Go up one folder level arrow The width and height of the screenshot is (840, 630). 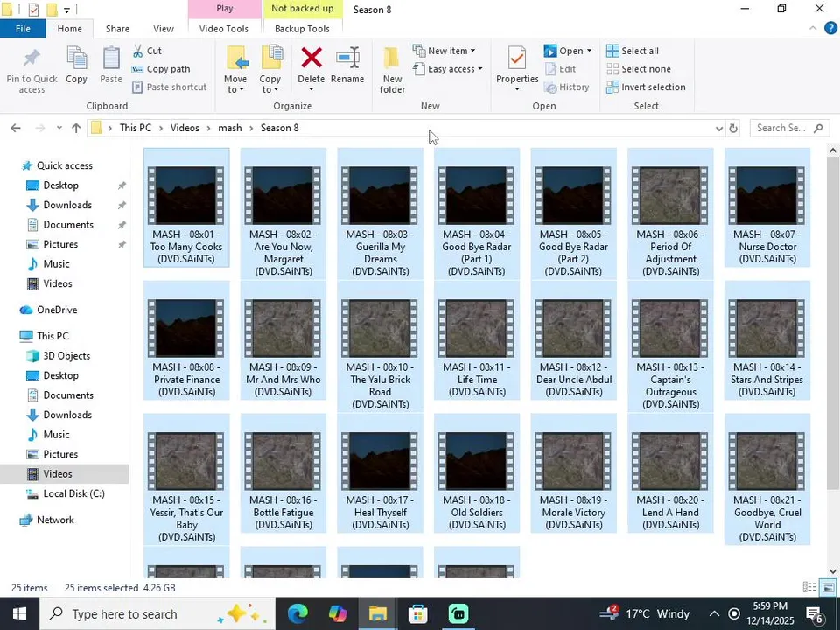tap(76, 128)
